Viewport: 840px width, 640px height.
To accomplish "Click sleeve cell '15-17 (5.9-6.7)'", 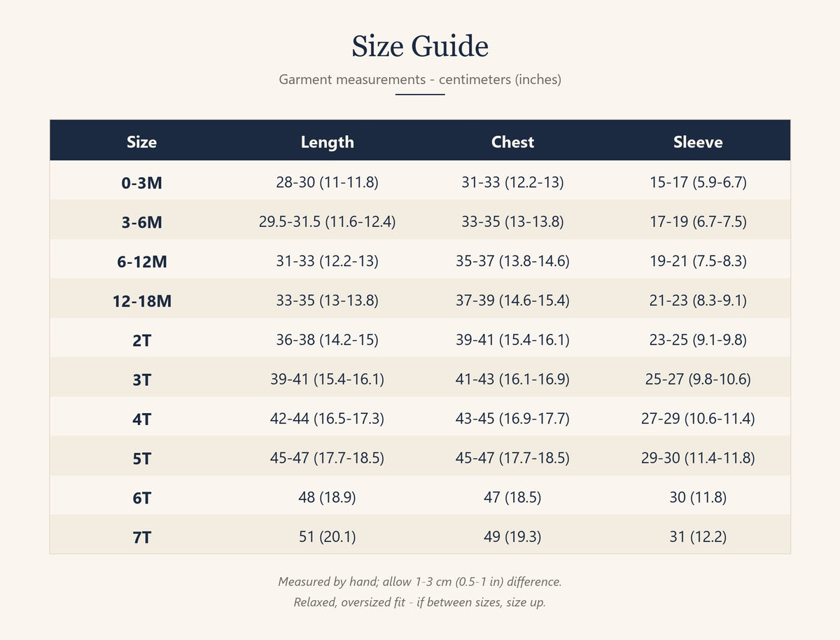I will (x=698, y=183).
